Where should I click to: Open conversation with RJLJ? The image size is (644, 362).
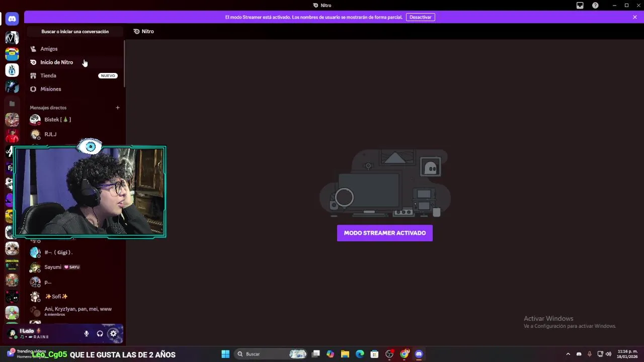pos(75,134)
